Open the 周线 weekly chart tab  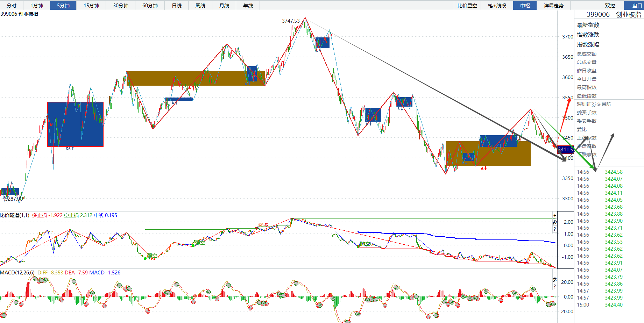tap(200, 5)
